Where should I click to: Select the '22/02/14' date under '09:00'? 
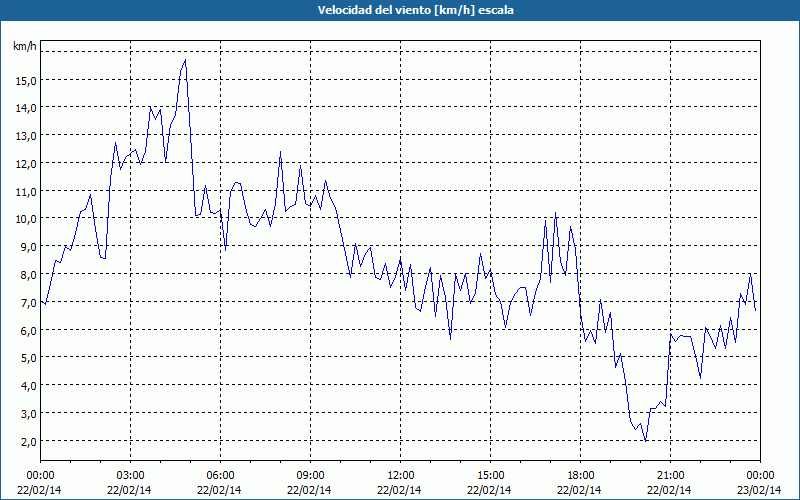pyautogui.click(x=310, y=490)
